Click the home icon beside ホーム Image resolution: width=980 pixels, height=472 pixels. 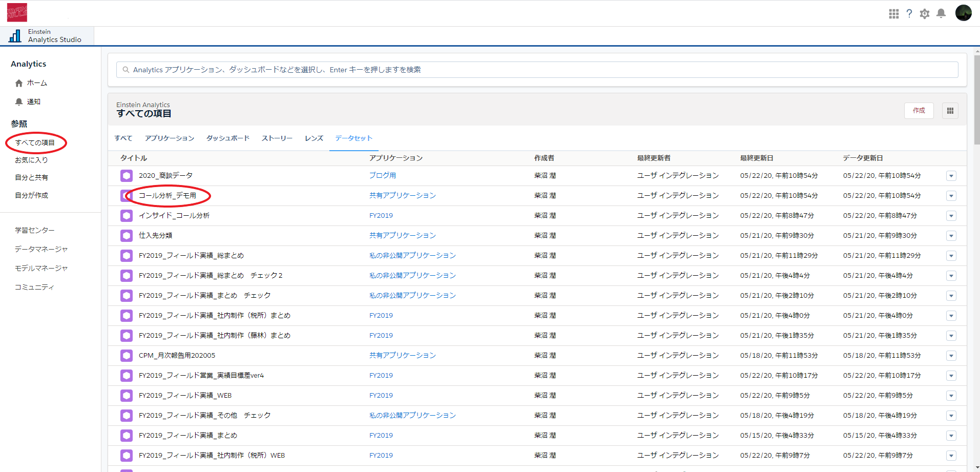pos(19,83)
